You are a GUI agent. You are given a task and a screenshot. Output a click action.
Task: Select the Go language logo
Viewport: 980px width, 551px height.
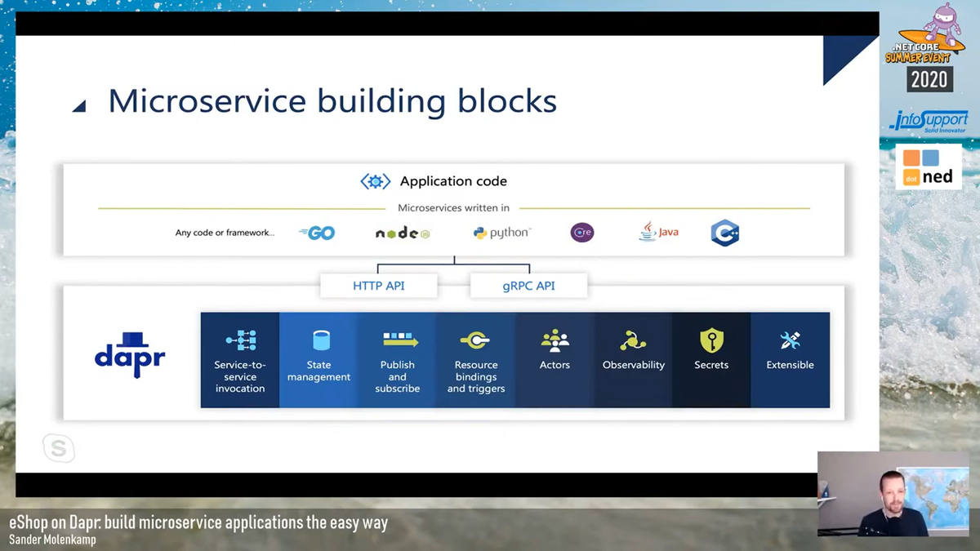(x=317, y=233)
